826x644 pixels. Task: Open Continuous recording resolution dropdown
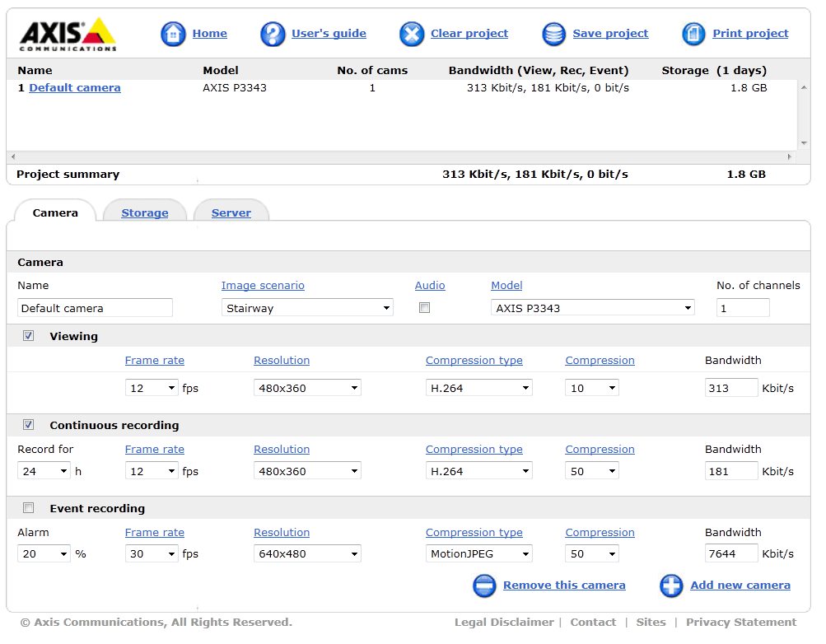(x=308, y=471)
